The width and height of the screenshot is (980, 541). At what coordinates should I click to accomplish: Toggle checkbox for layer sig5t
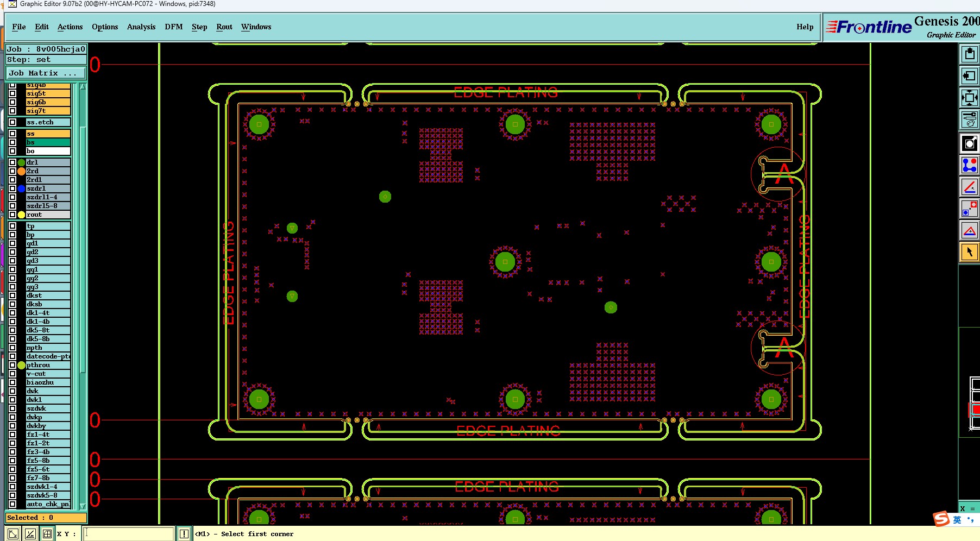pos(12,93)
